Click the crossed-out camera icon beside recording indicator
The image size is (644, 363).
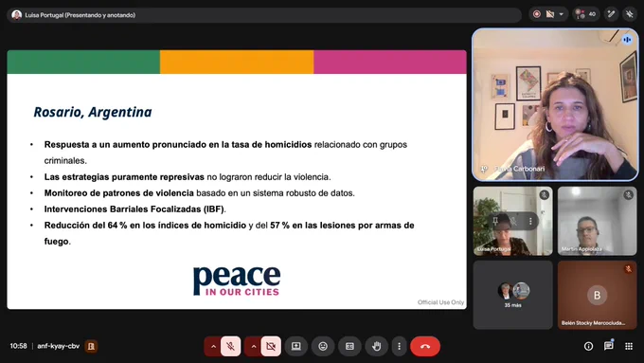(550, 14)
